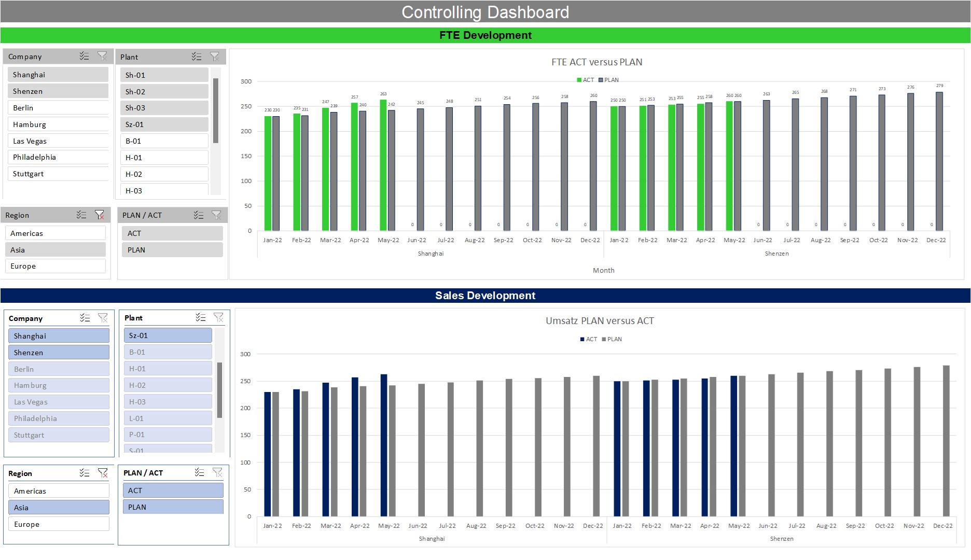Click the green ACT legend swatch in FTE chart
Image resolution: width=971 pixels, height=560 pixels.
pos(579,80)
